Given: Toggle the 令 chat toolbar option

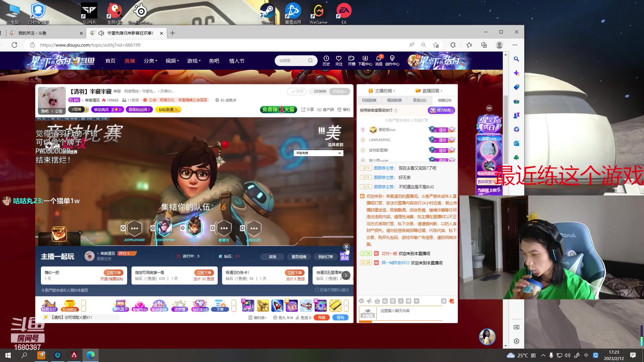Looking at the screenshot, I should click(417, 301).
